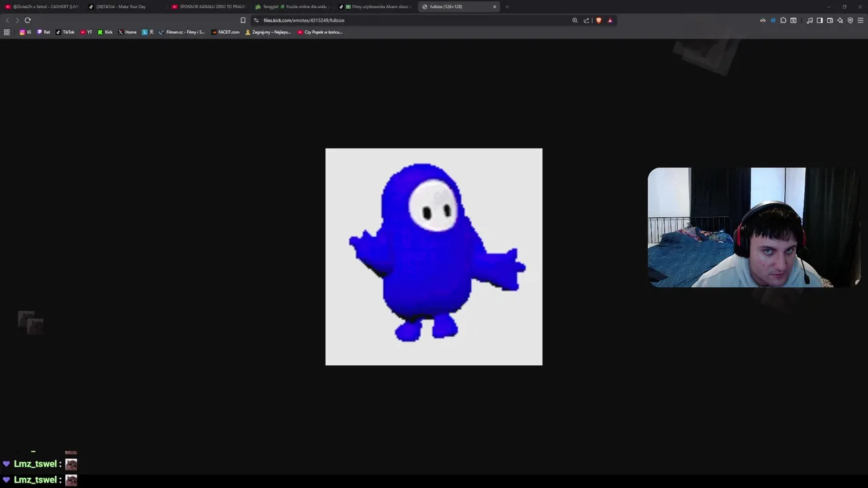The width and height of the screenshot is (868, 488).
Task: Click the streamer webcam overlay
Action: (x=754, y=227)
